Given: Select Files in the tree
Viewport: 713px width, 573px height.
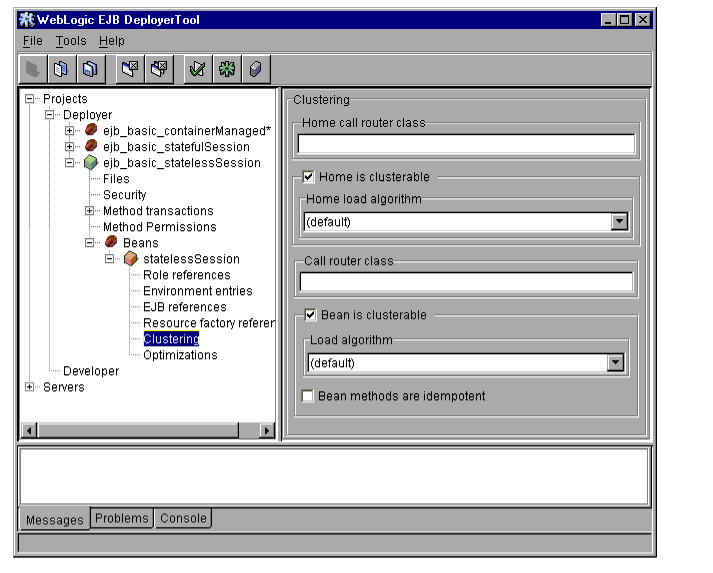Looking at the screenshot, I should pyautogui.click(x=116, y=179).
